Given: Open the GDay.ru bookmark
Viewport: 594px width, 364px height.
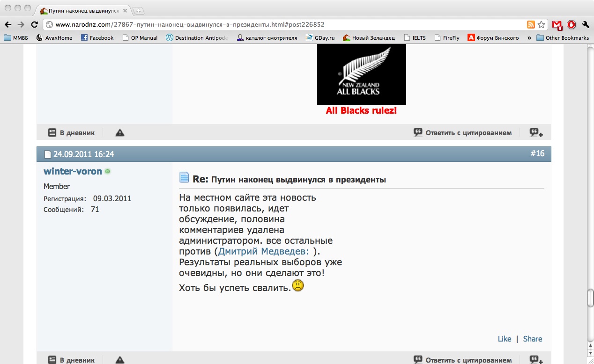Looking at the screenshot, I should (x=320, y=38).
